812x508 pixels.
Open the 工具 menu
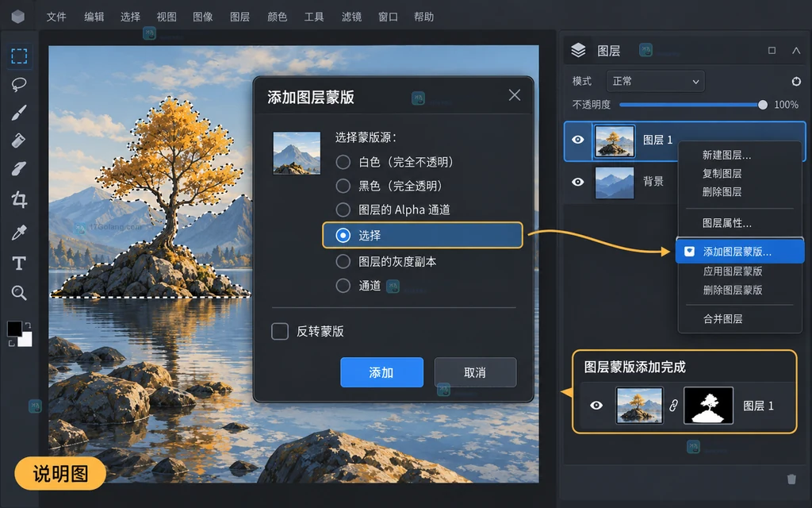pos(314,17)
